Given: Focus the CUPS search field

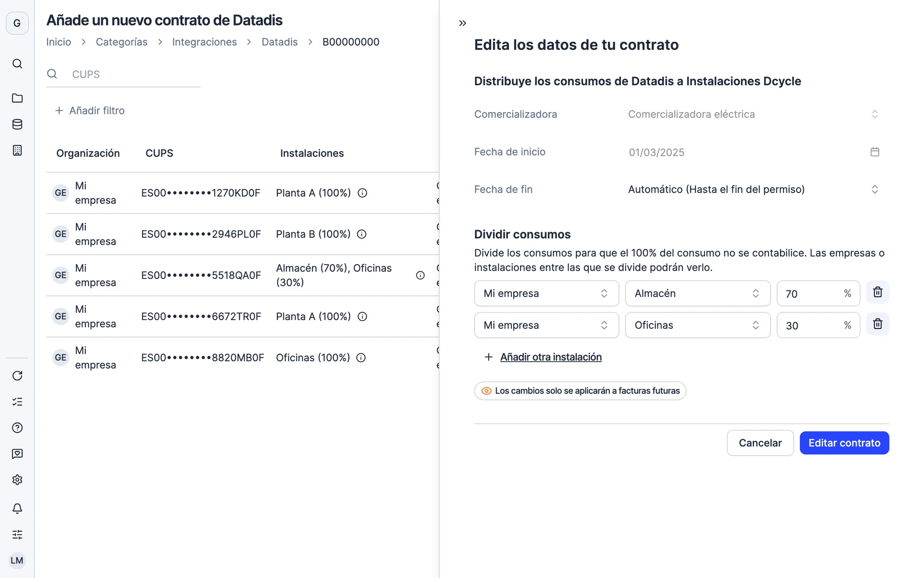Looking at the screenshot, I should point(123,74).
